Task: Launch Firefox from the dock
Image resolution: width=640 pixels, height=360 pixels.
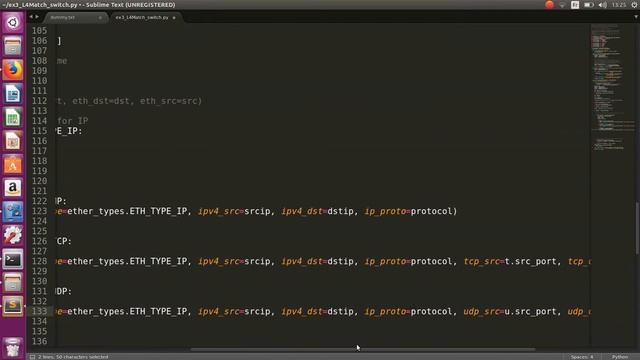Action: pos(13,69)
